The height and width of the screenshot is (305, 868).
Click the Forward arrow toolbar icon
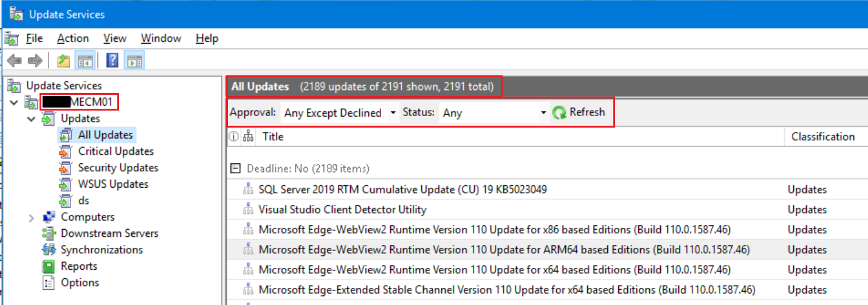tap(35, 61)
